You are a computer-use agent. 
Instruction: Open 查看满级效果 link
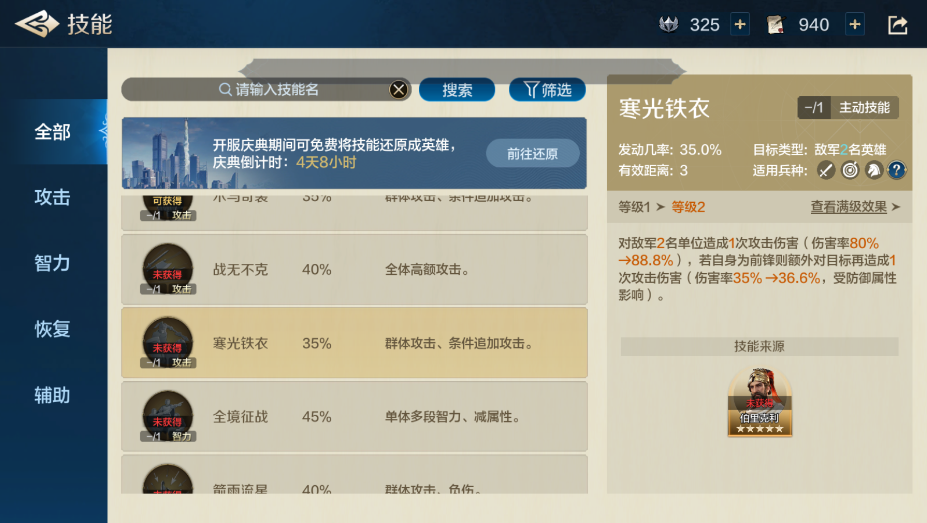tap(855, 207)
